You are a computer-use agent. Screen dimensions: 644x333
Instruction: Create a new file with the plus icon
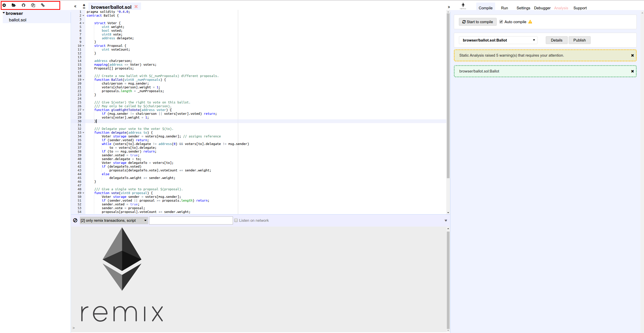click(x=4, y=5)
